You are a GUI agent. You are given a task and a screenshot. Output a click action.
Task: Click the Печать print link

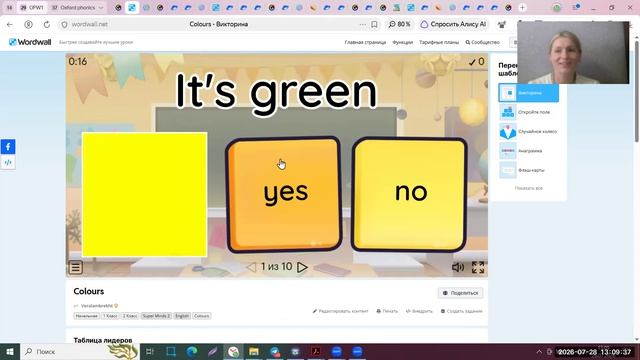(x=387, y=311)
